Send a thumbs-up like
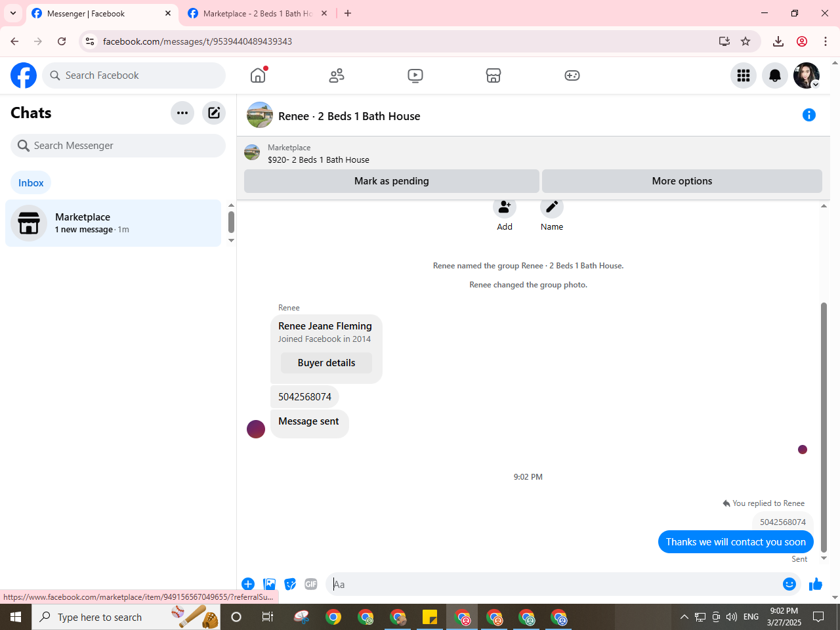The image size is (840, 630). click(x=816, y=584)
